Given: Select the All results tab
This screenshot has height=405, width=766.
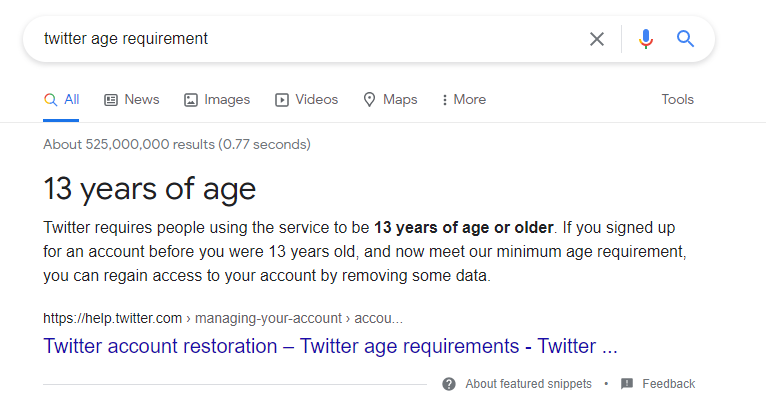Looking at the screenshot, I should [x=62, y=100].
